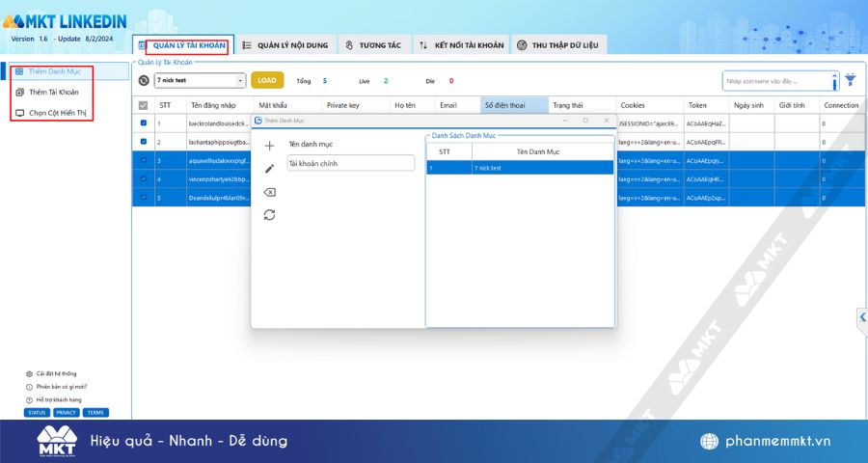This screenshot has width=868, height=463.
Task: Click the Thêm Danh Mục sidebar icon
Action: 19,71
